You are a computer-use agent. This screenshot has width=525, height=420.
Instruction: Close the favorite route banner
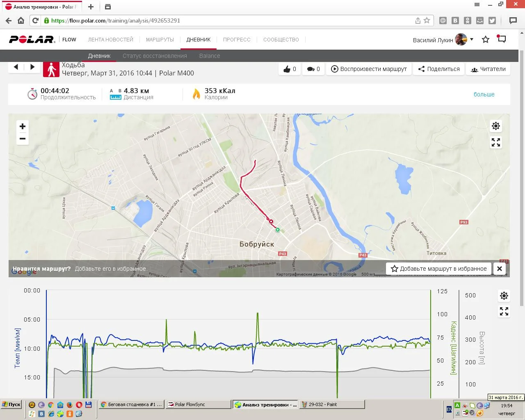pos(500,269)
